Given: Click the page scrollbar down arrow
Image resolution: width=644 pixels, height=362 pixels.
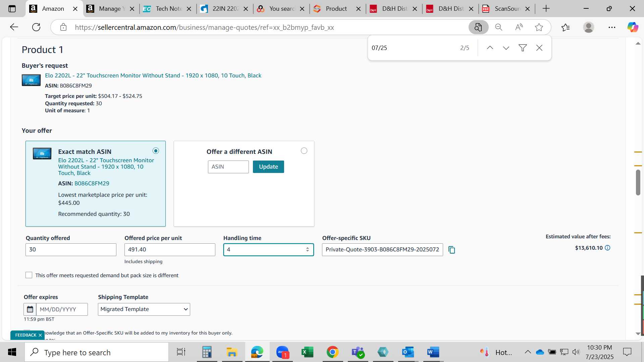Looking at the screenshot, I should click(x=638, y=334).
